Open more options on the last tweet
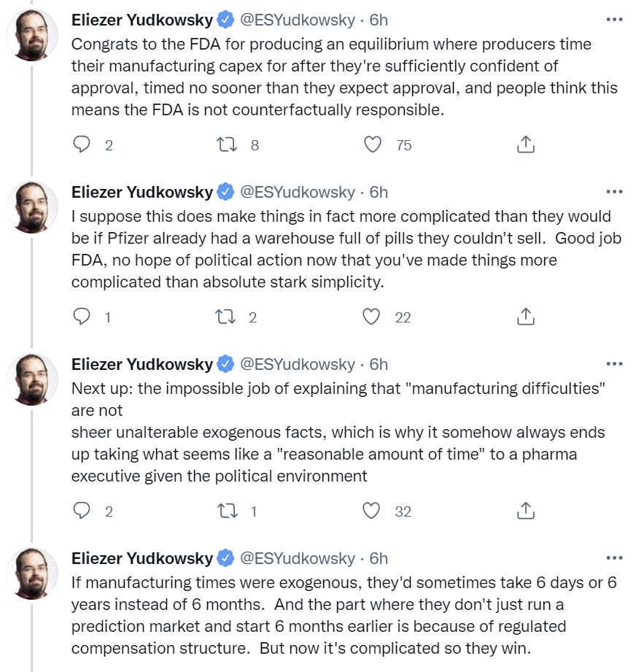 [x=614, y=558]
